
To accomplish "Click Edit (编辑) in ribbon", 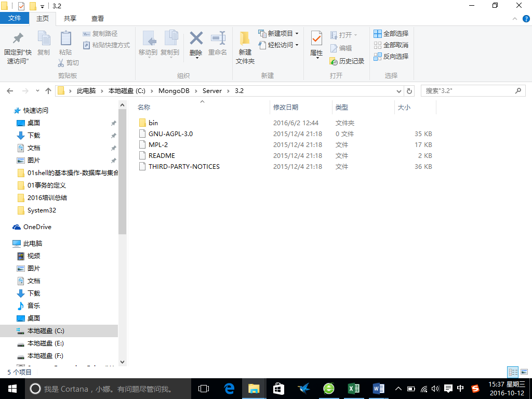I will [341, 48].
